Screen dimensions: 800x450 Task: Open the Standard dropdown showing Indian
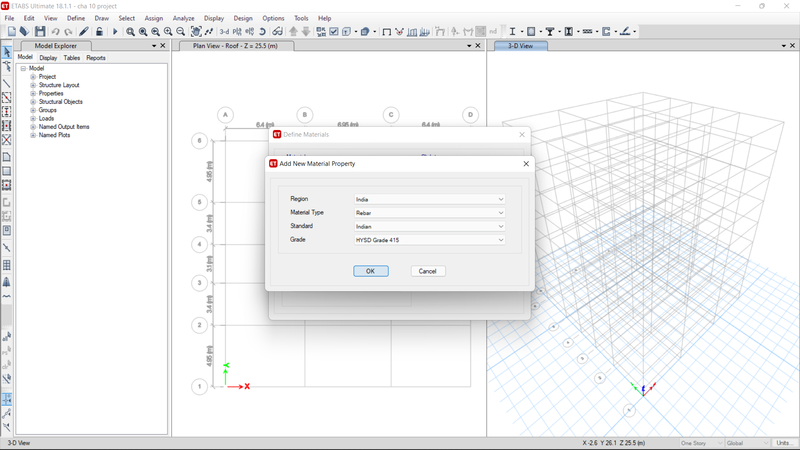[x=430, y=227]
